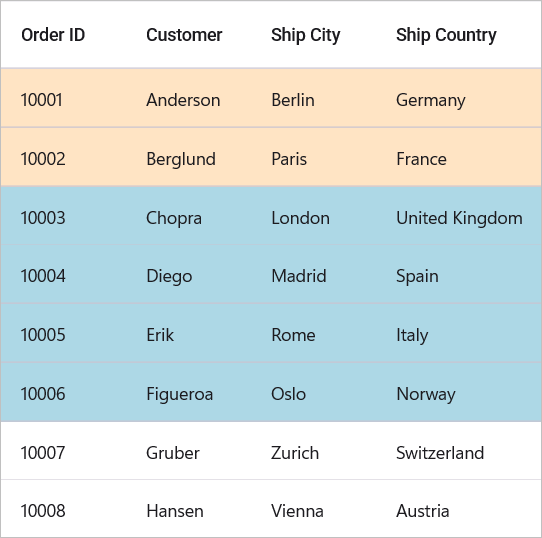Select the United Kingdom cell

(x=458, y=216)
